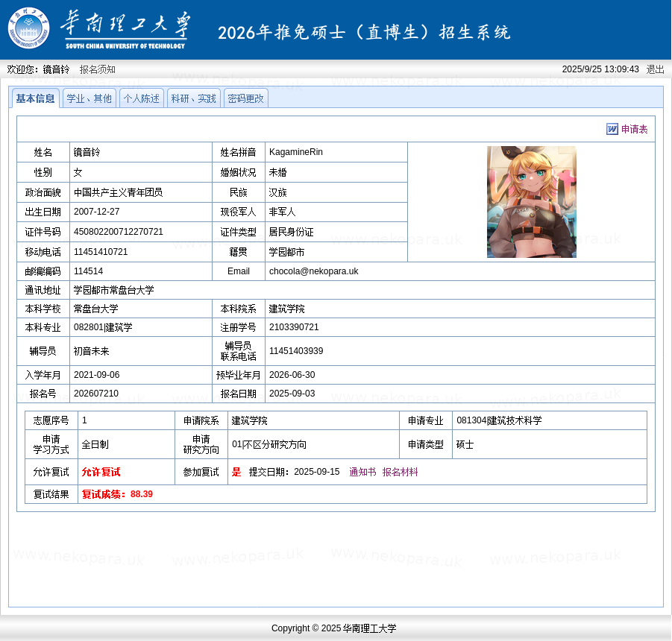Open the 学业、其他 tab

point(89,98)
